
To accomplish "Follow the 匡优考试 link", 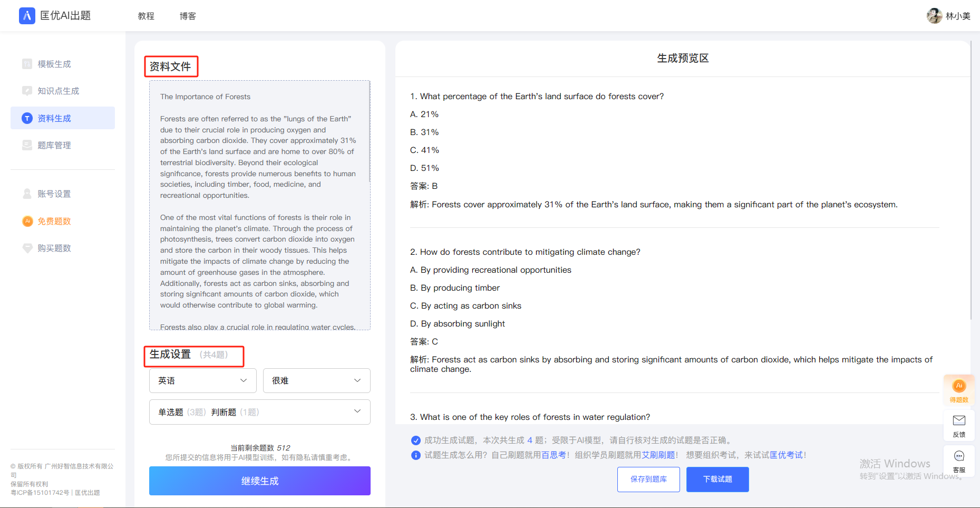I will (x=787, y=455).
